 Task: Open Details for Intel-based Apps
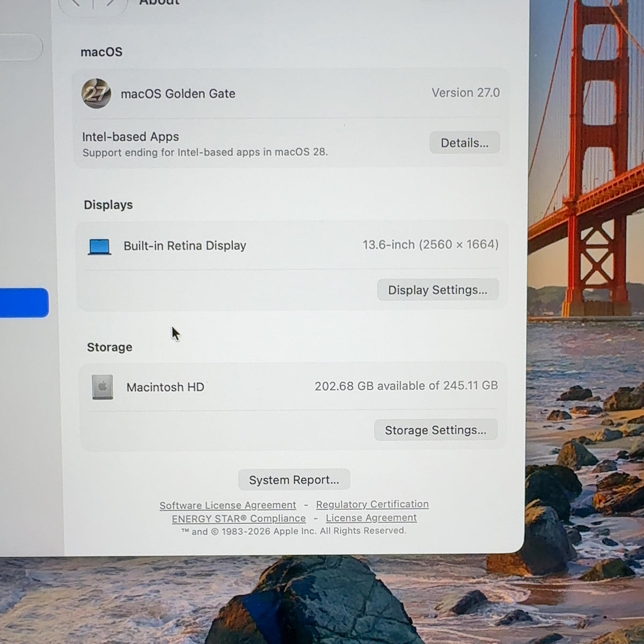pyautogui.click(x=465, y=143)
